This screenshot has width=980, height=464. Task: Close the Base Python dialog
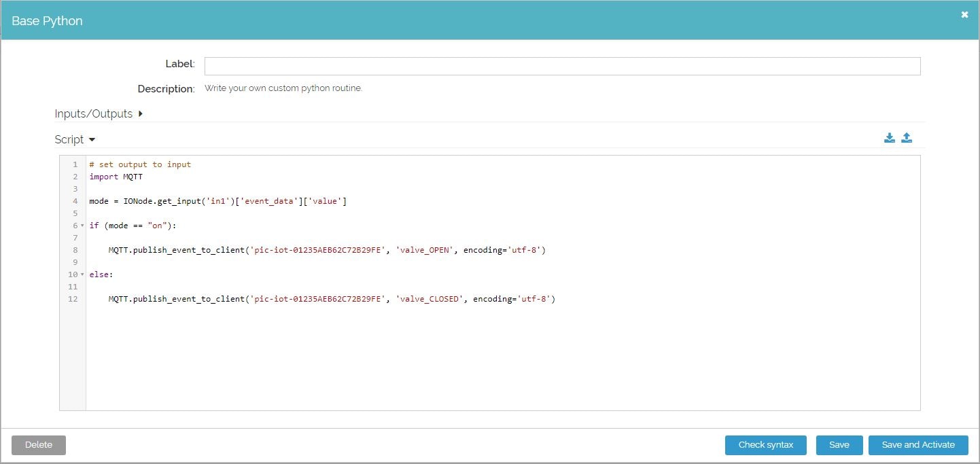pyautogui.click(x=964, y=14)
